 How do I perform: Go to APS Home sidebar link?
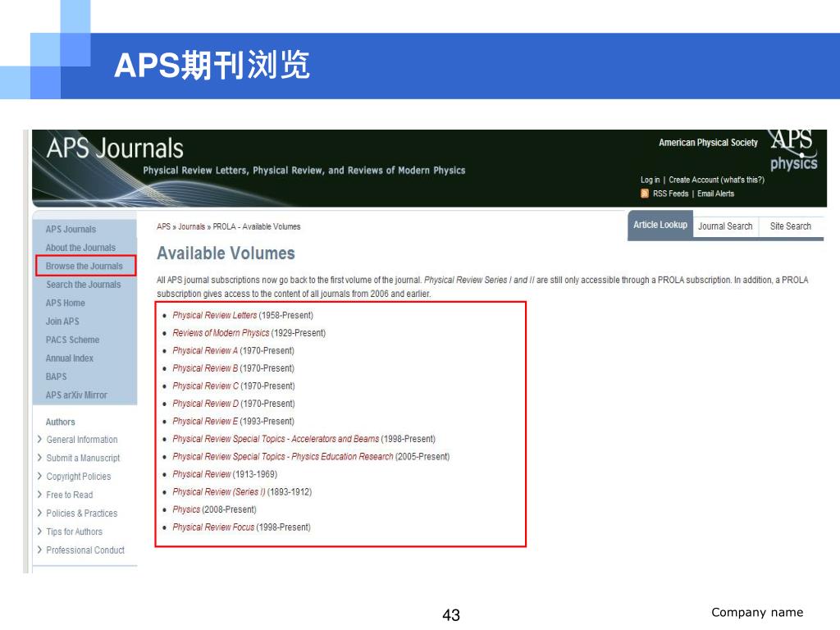66,303
